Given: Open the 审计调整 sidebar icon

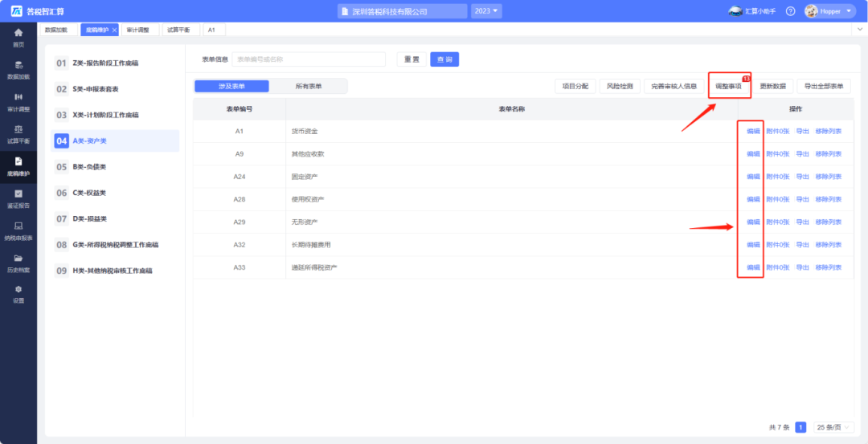Looking at the screenshot, I should [x=18, y=97].
